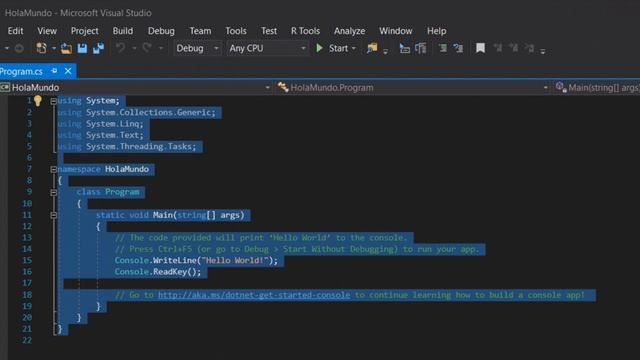Open the New Project dropdown arrow
The width and height of the screenshot is (640, 360).
pyautogui.click(x=53, y=49)
